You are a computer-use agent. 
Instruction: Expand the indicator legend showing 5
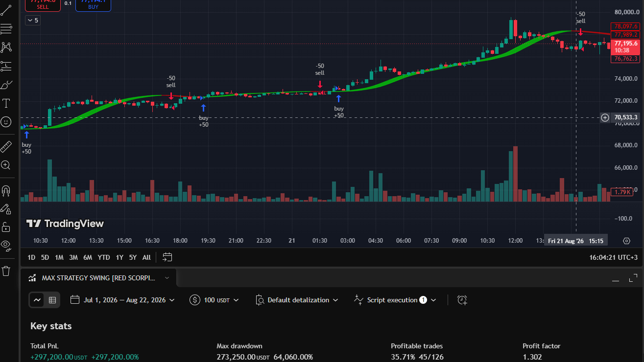33,20
